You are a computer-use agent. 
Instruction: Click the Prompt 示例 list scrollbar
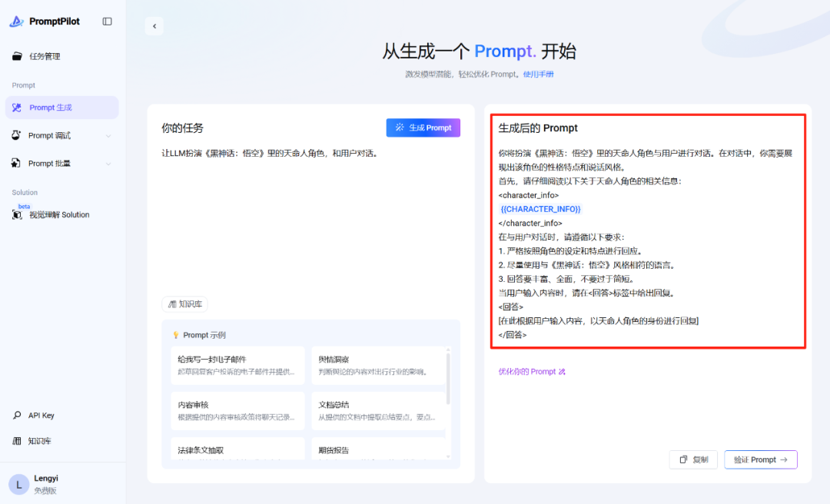tap(448, 377)
